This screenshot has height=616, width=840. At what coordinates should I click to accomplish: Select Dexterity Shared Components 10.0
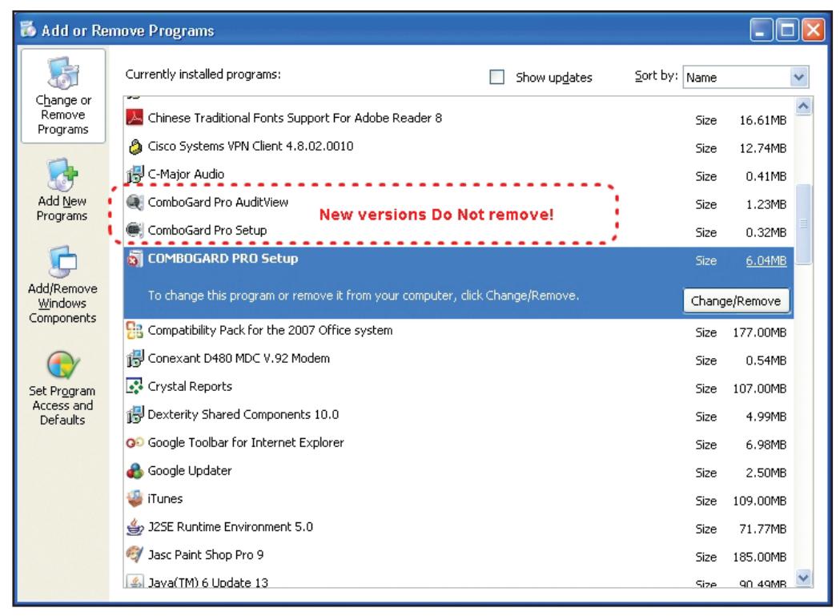[459, 414]
